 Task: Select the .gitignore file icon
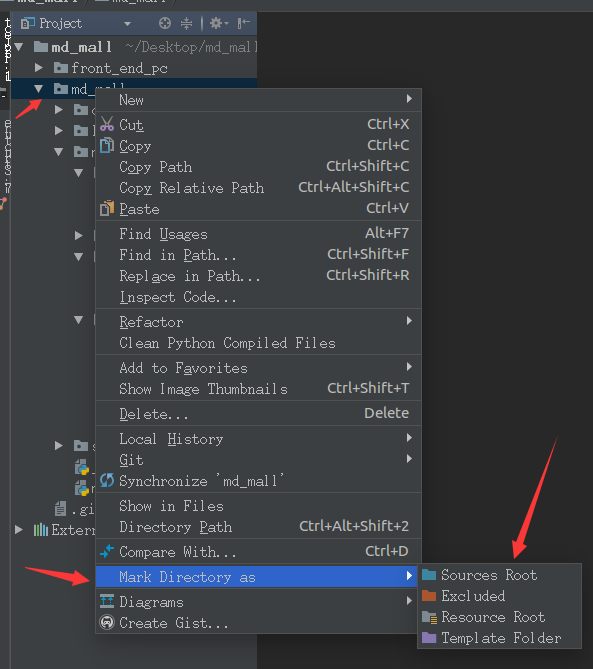pyautogui.click(x=60, y=509)
